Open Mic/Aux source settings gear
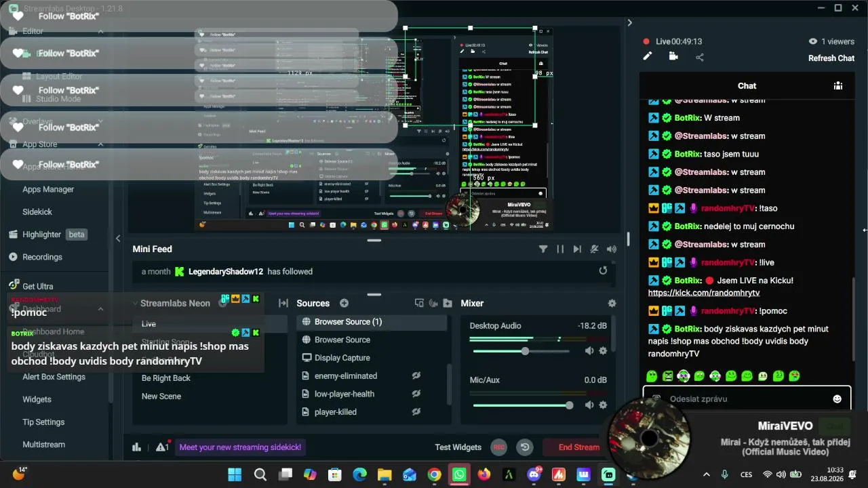The width and height of the screenshot is (868, 488). [603, 405]
